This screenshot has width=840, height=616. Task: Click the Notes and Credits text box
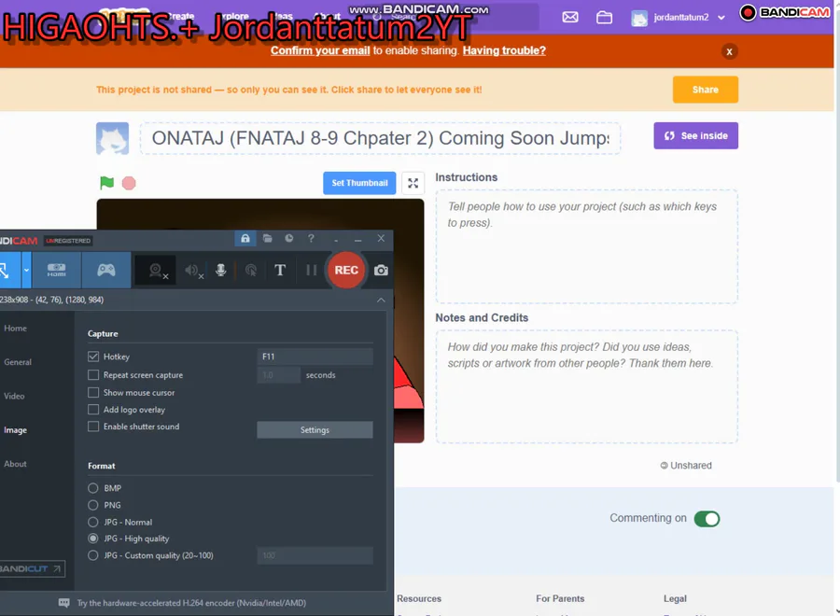tap(587, 386)
